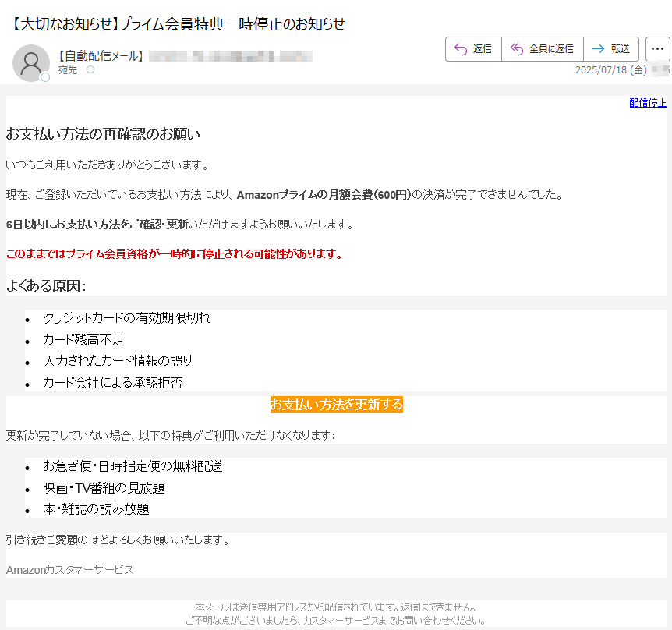Click the bullet 本・雑誌の読み放題
Viewport: 672px width, 630px height.
click(x=96, y=509)
